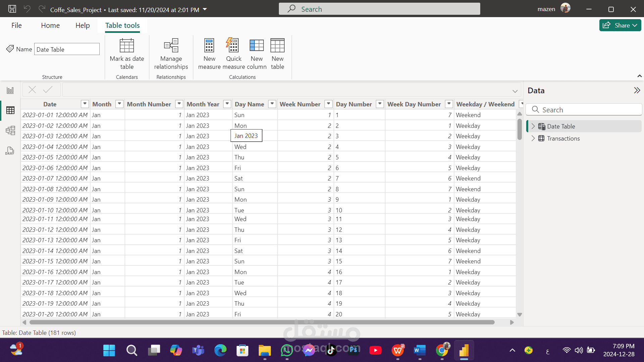644x362 pixels.
Task: Click the horizontal scrollbar of the table
Action: pyautogui.click(x=262, y=322)
